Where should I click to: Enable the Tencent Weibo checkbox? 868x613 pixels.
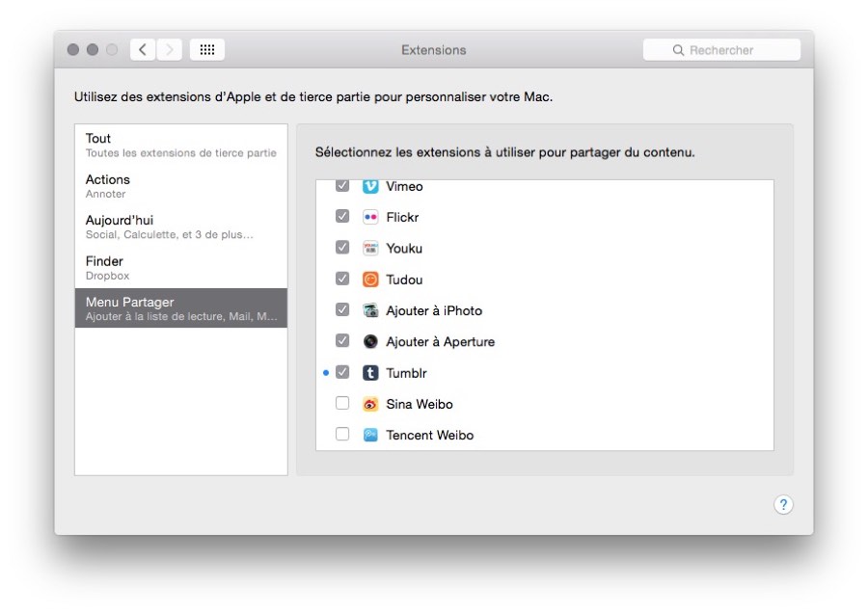[x=342, y=435]
